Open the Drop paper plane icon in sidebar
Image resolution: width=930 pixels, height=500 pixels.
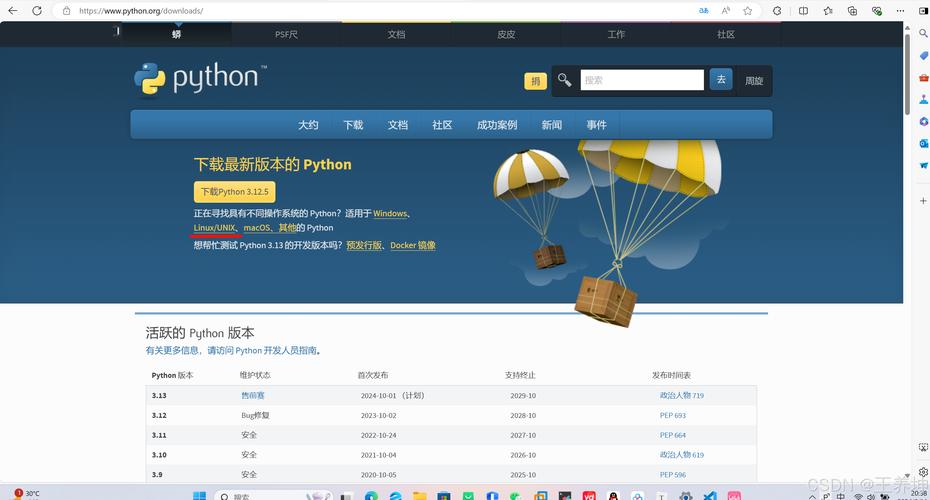coord(923,165)
